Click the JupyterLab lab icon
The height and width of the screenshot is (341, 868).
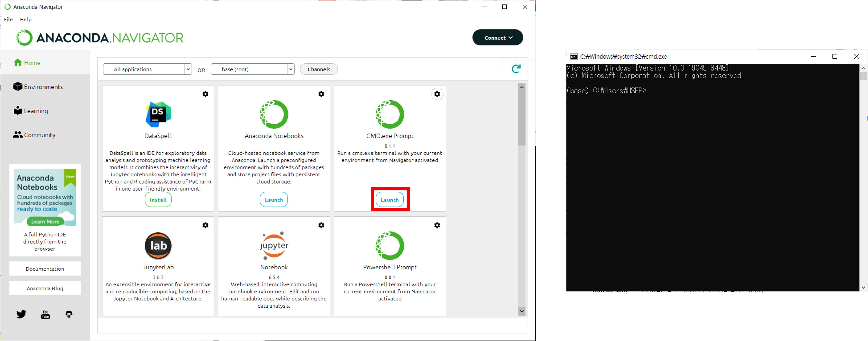tap(158, 246)
